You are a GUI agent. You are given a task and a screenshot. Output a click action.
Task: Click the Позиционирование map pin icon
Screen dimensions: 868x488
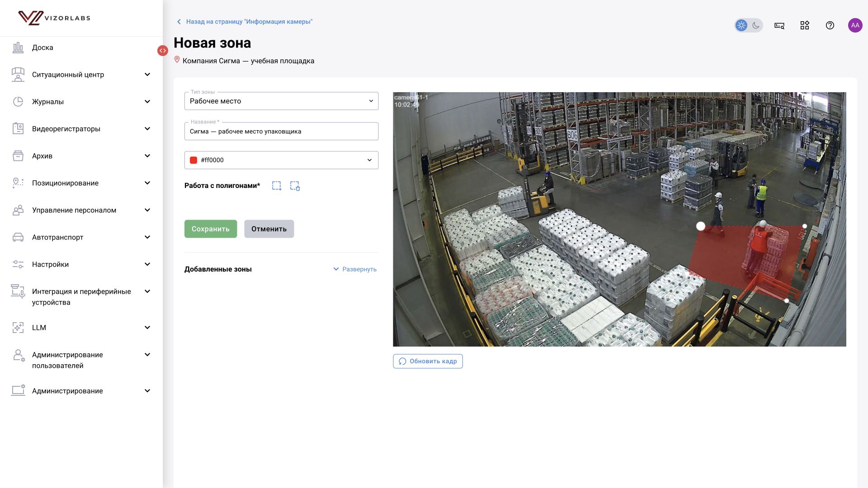[x=18, y=183]
